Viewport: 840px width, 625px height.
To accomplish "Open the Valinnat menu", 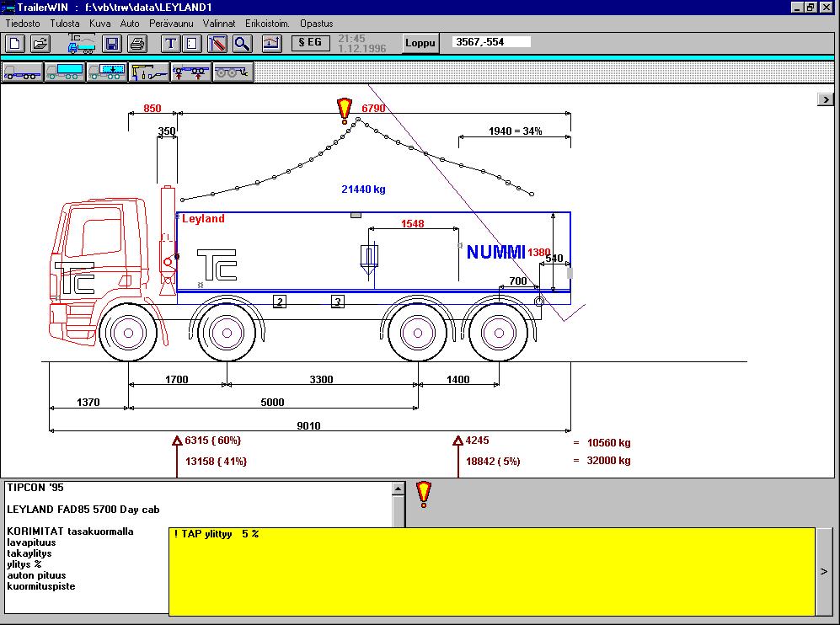I will [219, 24].
